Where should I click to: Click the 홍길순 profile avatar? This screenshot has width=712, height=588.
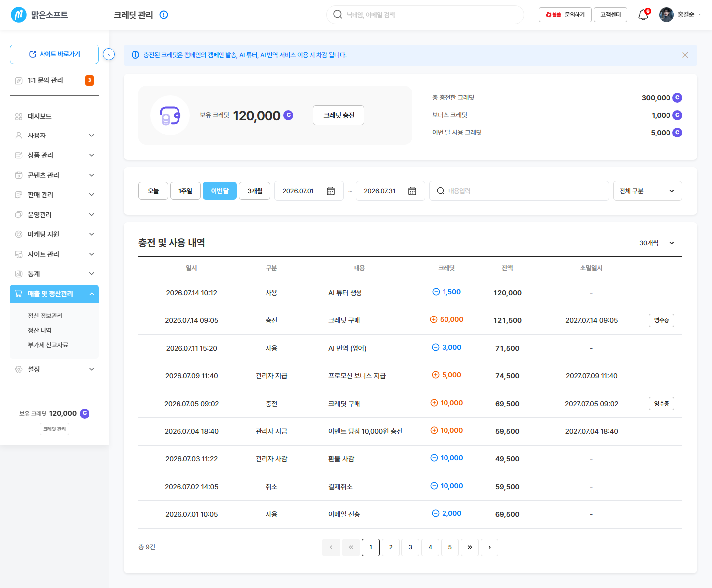click(666, 15)
